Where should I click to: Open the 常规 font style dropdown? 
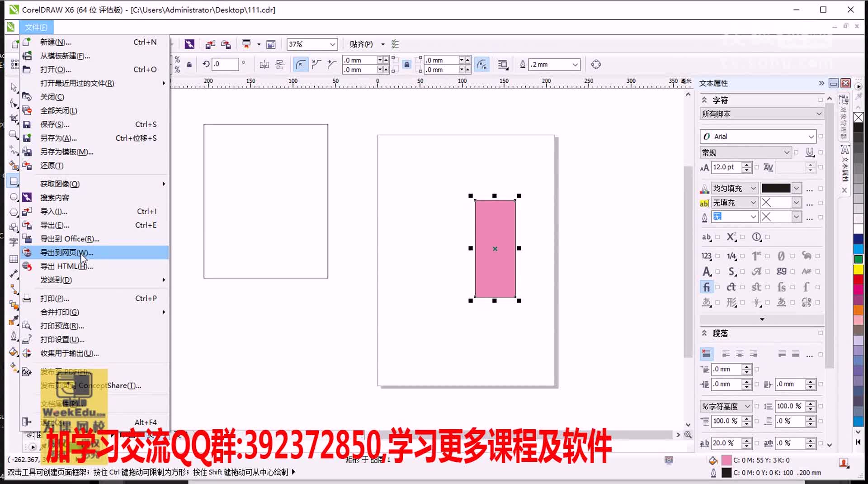coord(787,152)
